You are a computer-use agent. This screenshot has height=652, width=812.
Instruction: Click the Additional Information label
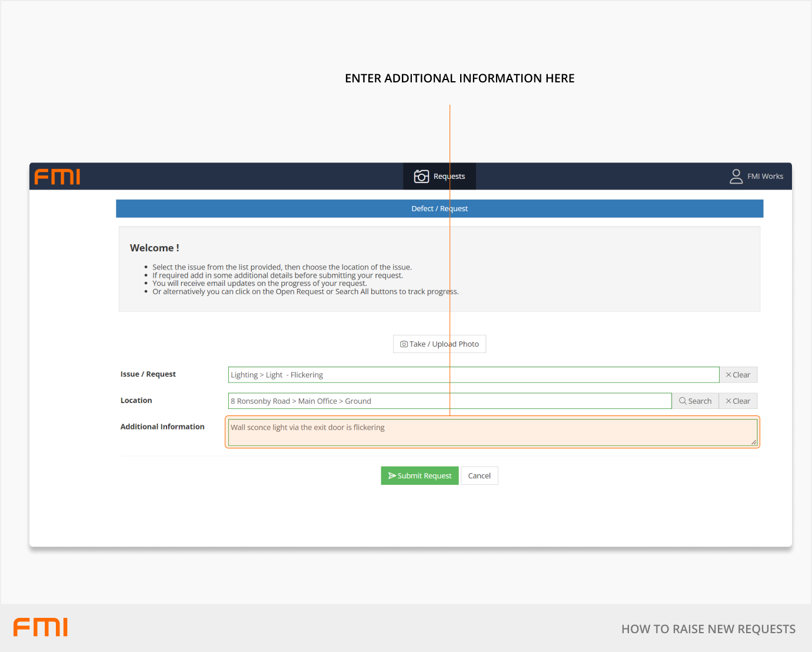[x=162, y=427]
